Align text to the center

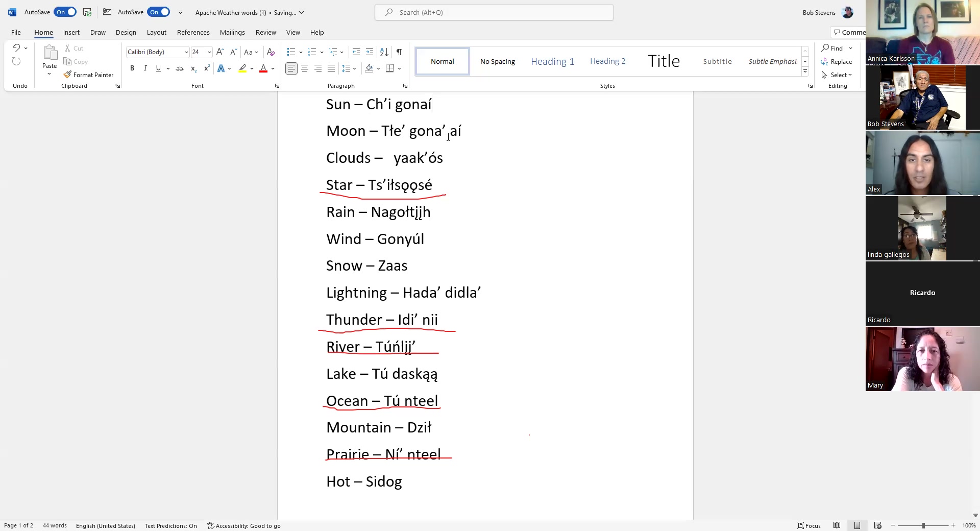pos(305,68)
